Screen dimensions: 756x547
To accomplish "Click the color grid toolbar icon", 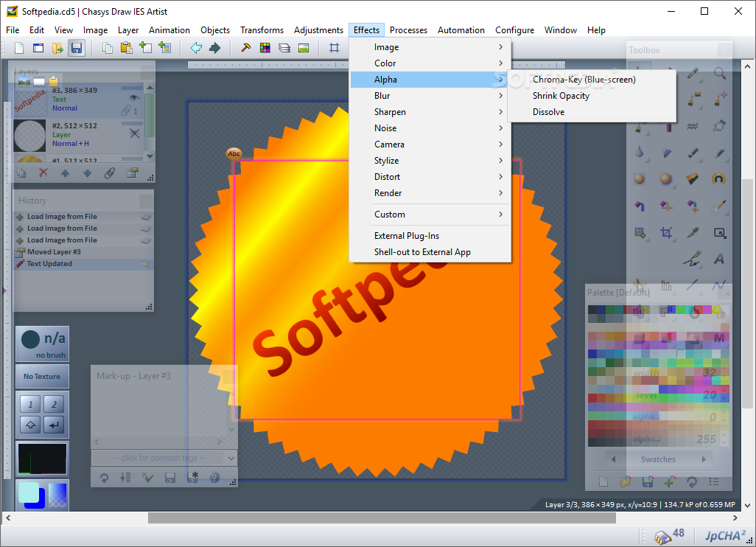I will click(265, 48).
